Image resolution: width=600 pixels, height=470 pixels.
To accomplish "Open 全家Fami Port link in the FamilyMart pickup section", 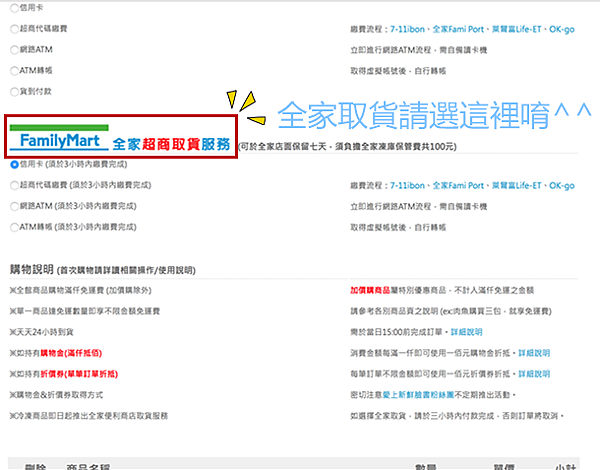I will (x=458, y=186).
